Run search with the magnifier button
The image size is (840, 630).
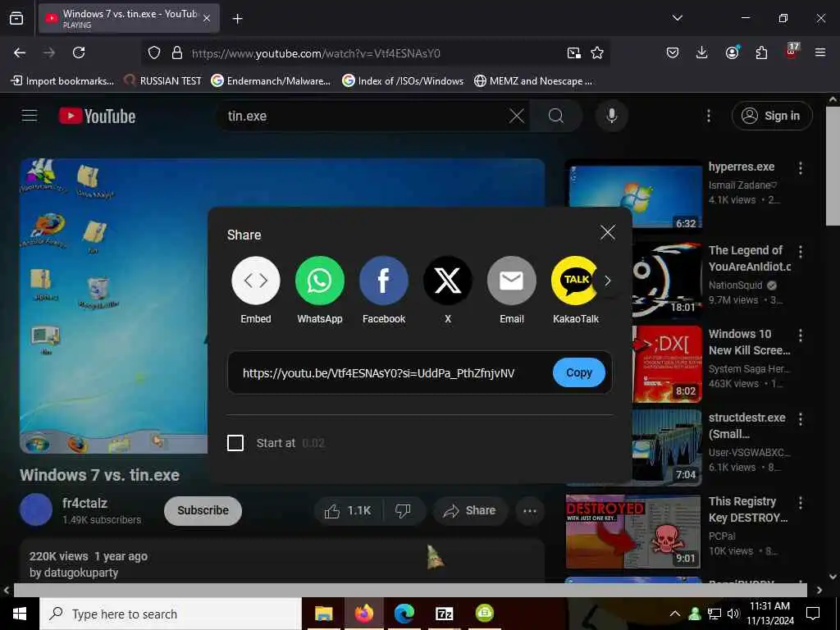coord(556,116)
